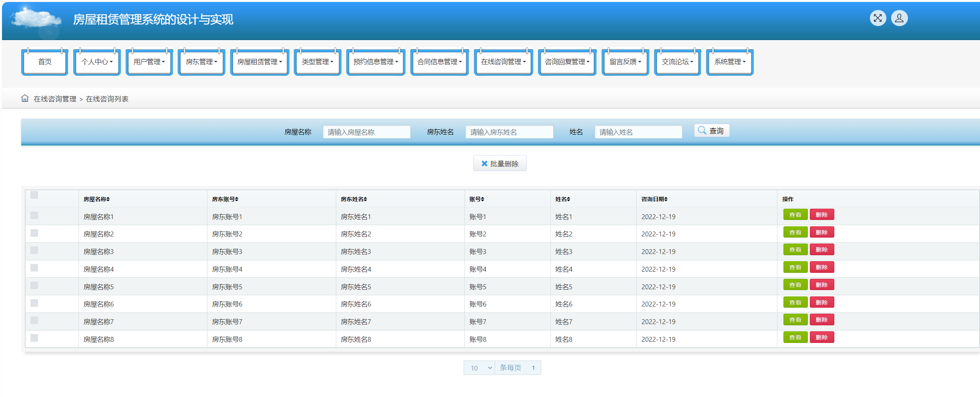Open the 留言反馈 menu
The image size is (980, 397).
[x=625, y=62]
